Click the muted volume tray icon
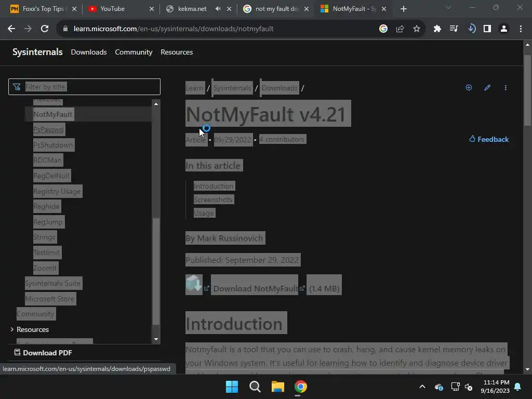 click(x=469, y=387)
